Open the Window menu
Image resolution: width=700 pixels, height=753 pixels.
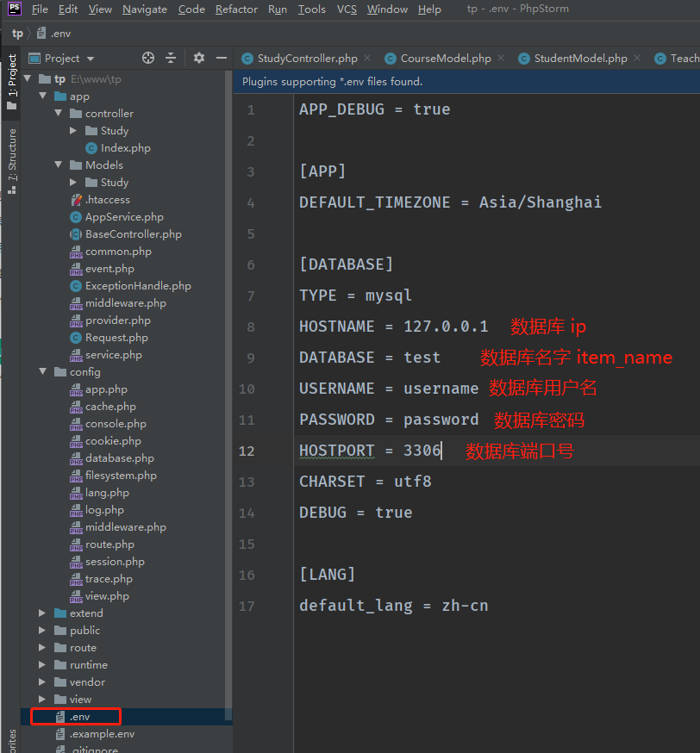tap(387, 9)
